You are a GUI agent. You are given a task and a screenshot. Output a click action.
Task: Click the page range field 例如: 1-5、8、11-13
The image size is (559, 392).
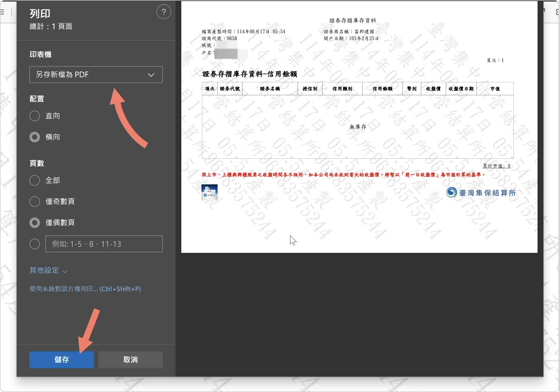104,244
